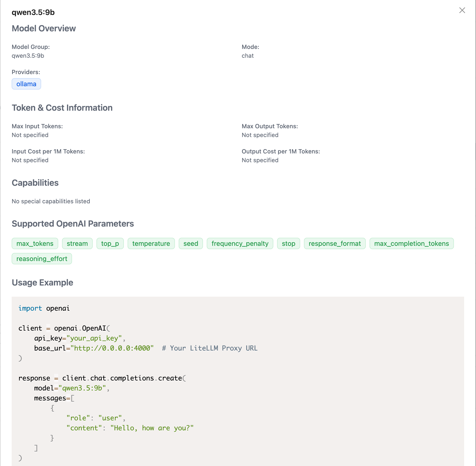Select the stream parameter tag
Image resolution: width=476 pixels, height=466 pixels.
click(77, 243)
